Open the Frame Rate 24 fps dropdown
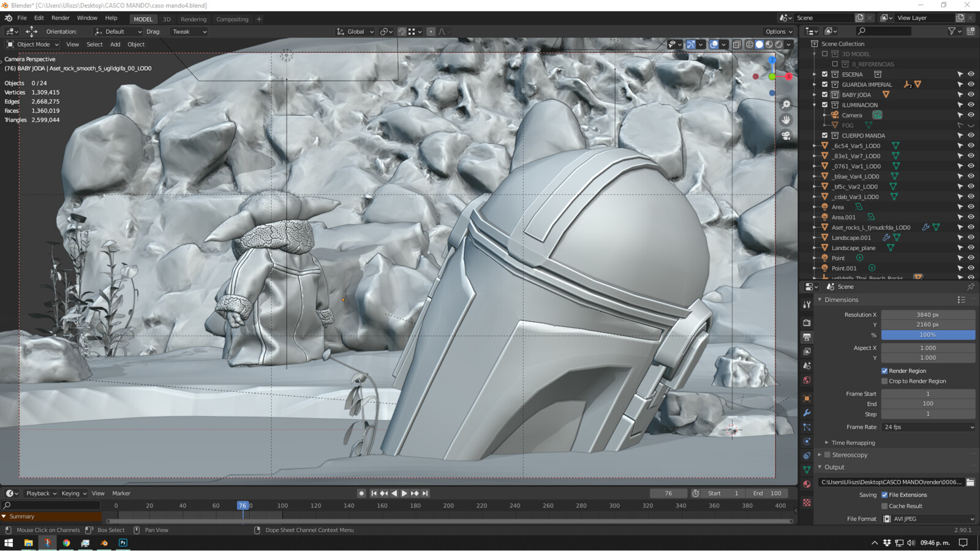980x551 pixels. point(928,427)
